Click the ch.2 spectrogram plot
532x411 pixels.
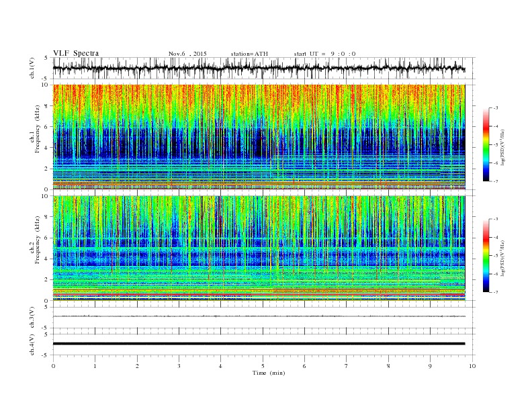point(259,248)
